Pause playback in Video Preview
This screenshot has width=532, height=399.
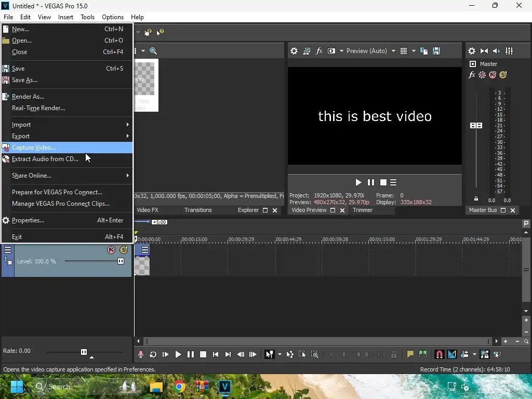[x=371, y=182]
